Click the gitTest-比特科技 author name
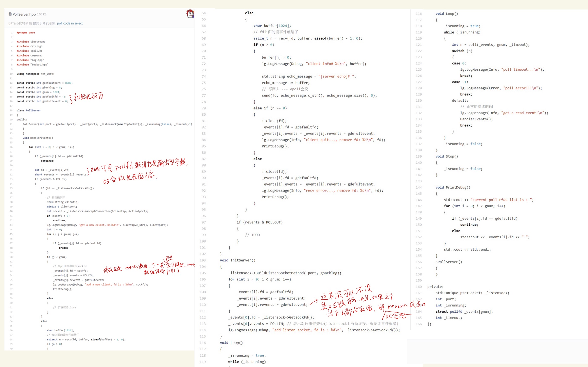The width and height of the screenshot is (588, 367). pos(20,23)
